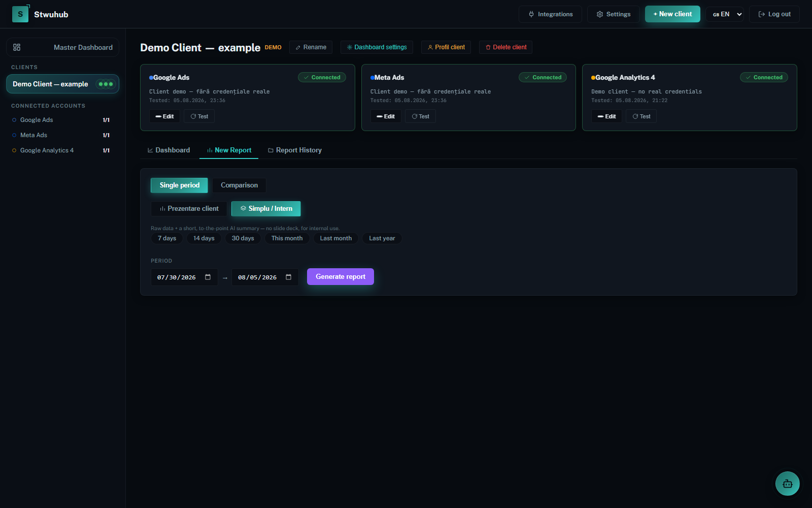The image size is (812, 508).
Task: Select the Last month preset
Action: (335, 238)
